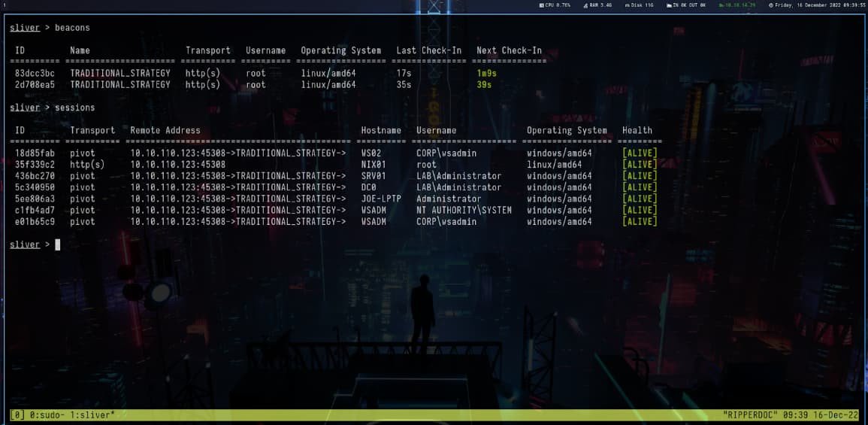Click the Disk 11G indicator in top bar
Viewport: 868px width, 425px height.
(x=640, y=5)
